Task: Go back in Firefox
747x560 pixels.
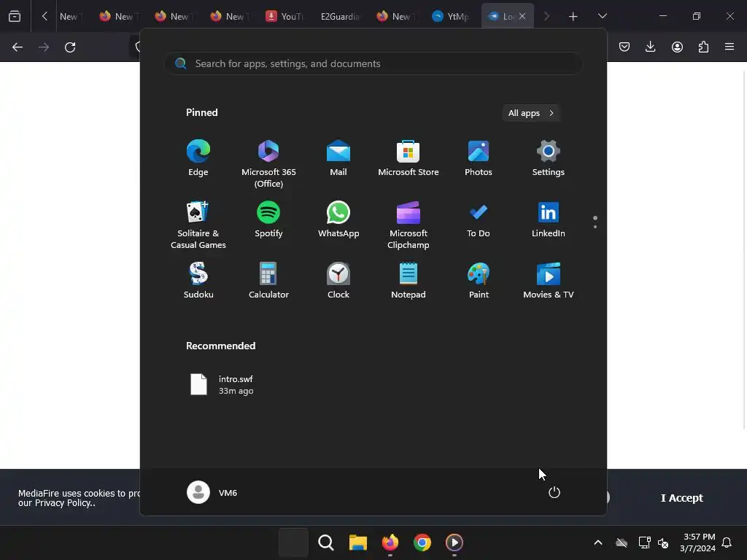Action: (18, 47)
